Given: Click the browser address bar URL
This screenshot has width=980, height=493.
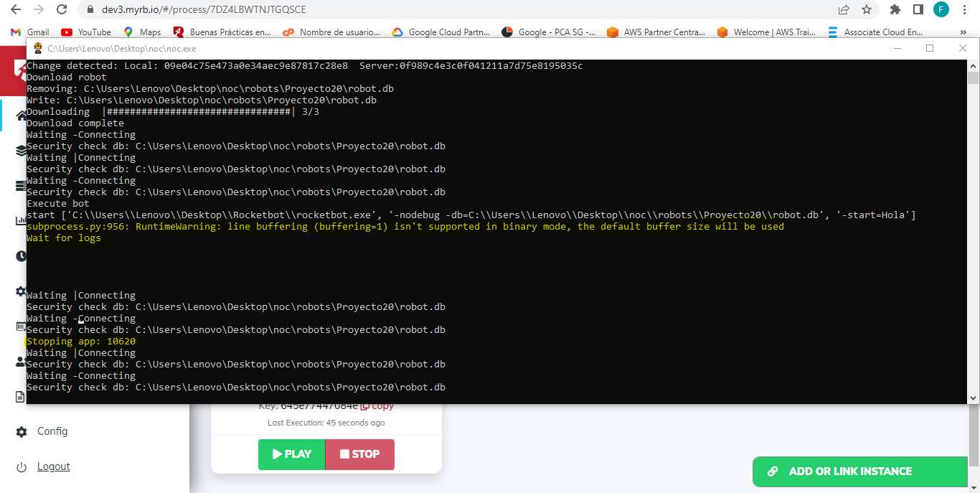Looking at the screenshot, I should [x=208, y=10].
